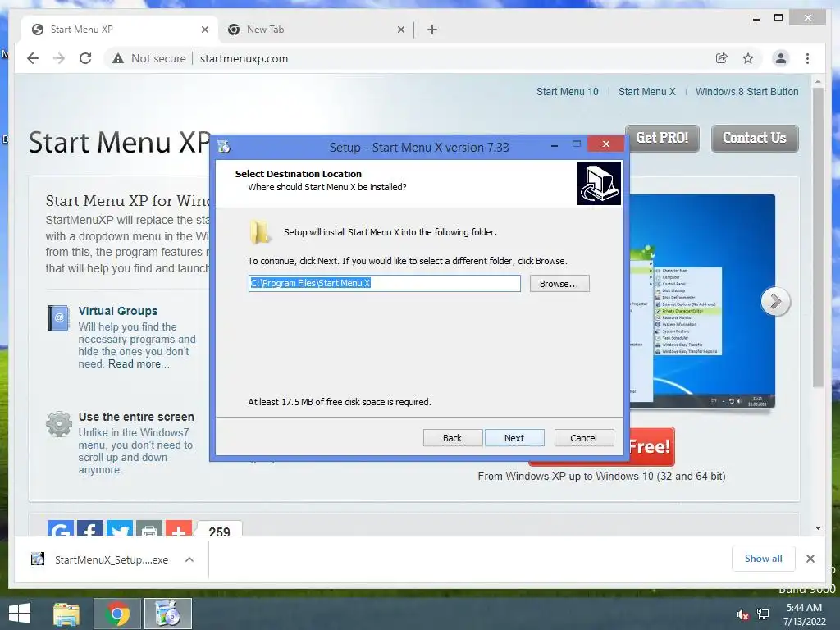Click Next in the setup wizard

point(514,438)
